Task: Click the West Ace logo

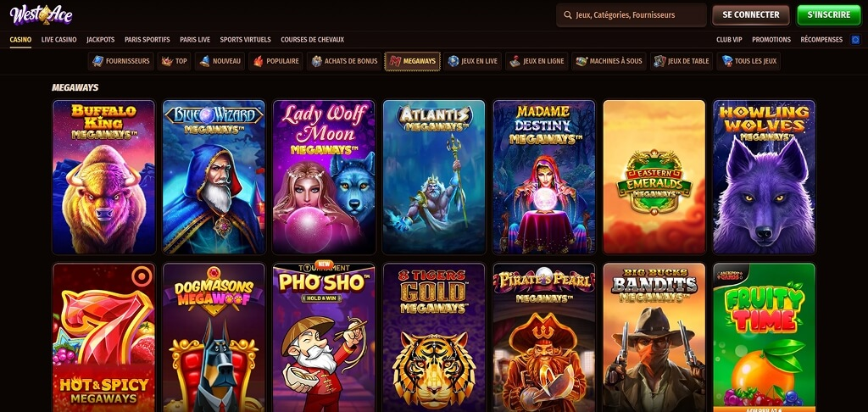Action: 41,15
